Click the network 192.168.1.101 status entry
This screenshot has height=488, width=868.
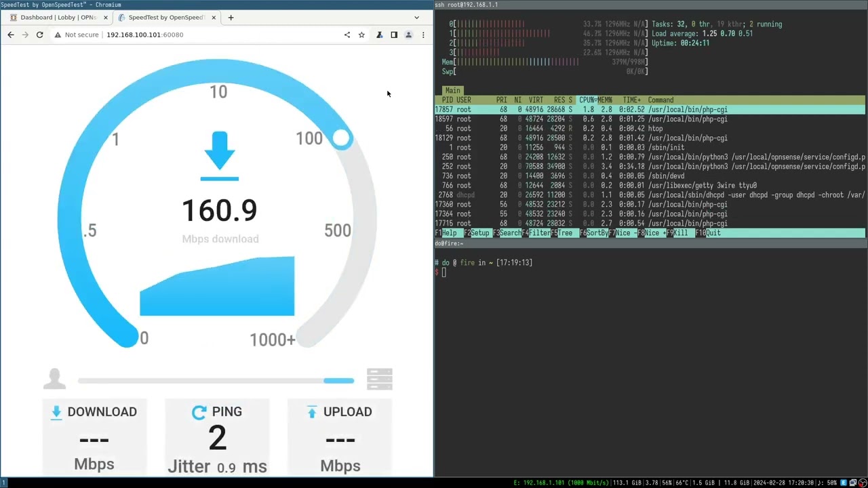pyautogui.click(x=561, y=483)
